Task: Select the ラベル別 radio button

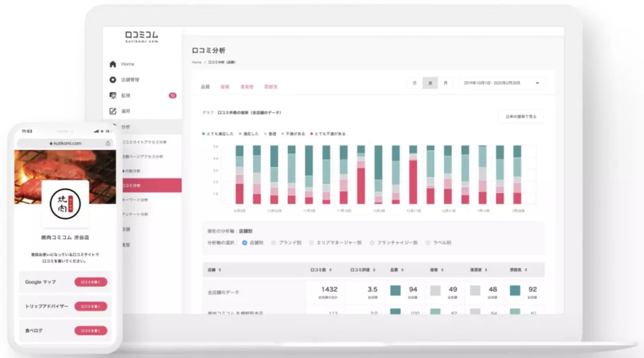Action: click(428, 243)
